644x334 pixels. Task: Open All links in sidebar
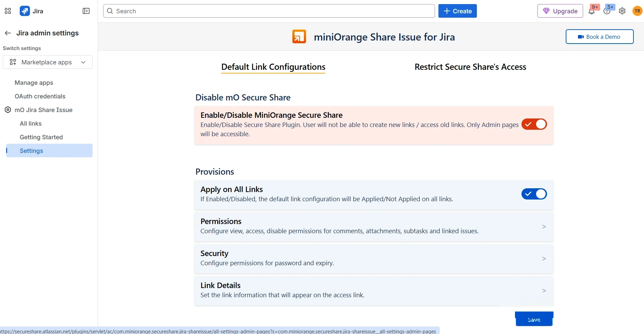31,124
